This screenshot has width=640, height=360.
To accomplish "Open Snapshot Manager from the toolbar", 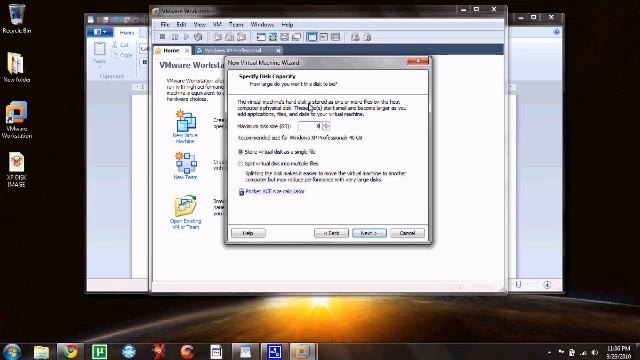I will click(x=241, y=37).
